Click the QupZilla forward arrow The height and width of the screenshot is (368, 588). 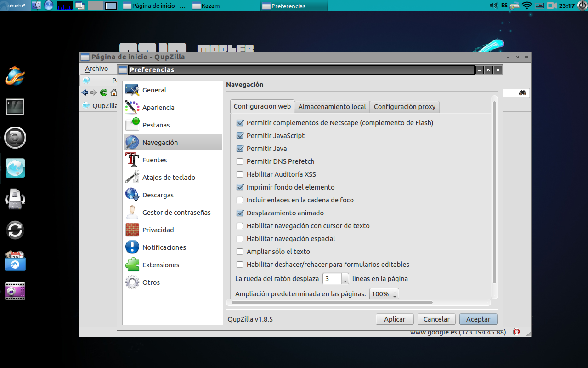94,92
